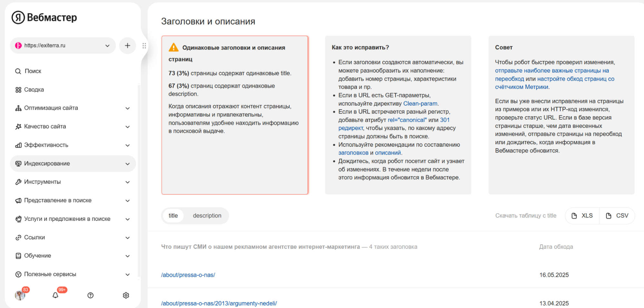Expand Инструменты section chevron
This screenshot has width=644, height=308.
[x=128, y=182]
